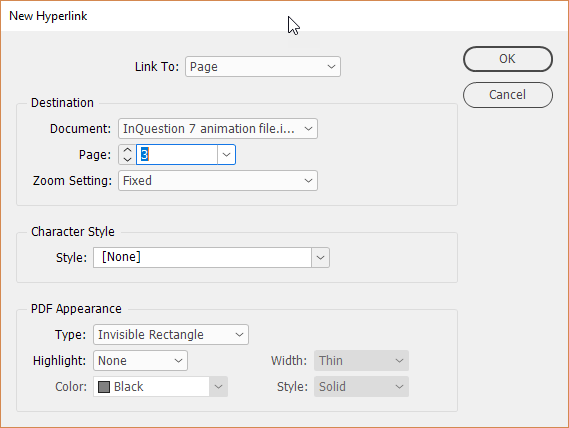Expand the Document dropdown list

(x=218, y=129)
